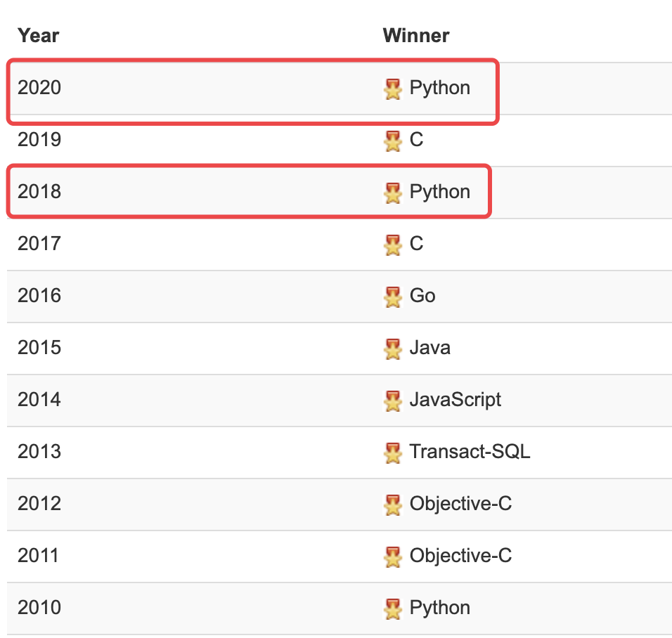672x638 pixels.
Task: Click the Year column header
Action: [39, 36]
